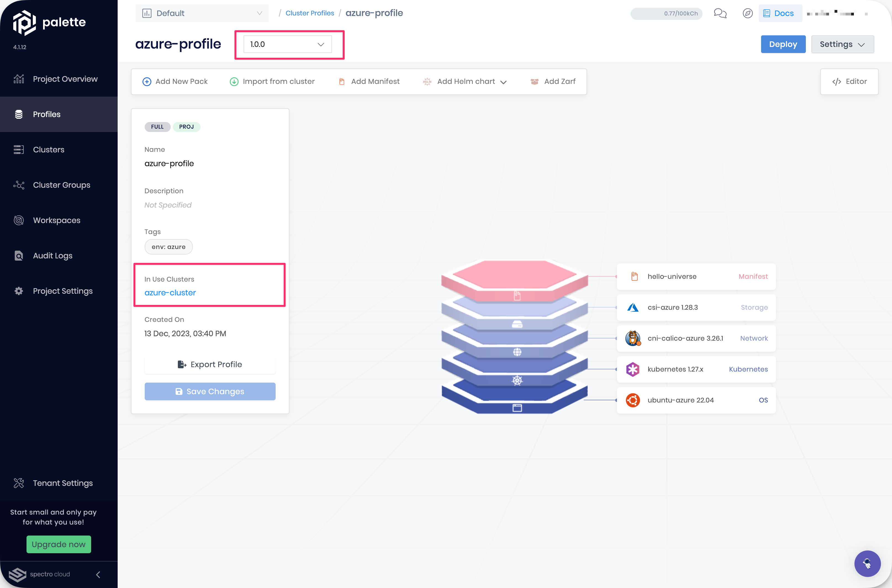Viewport: 892px width, 588px height.
Task: Click Import from cluster
Action: (x=272, y=81)
